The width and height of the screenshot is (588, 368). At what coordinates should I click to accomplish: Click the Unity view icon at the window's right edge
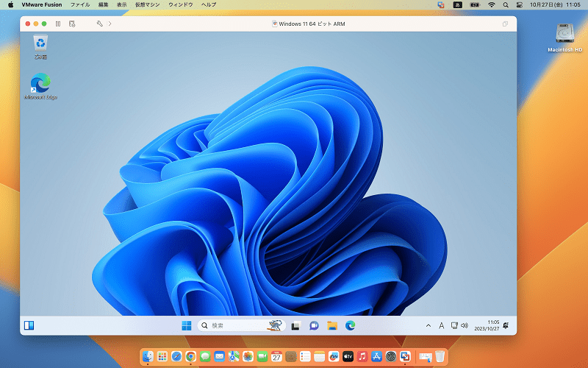click(505, 24)
